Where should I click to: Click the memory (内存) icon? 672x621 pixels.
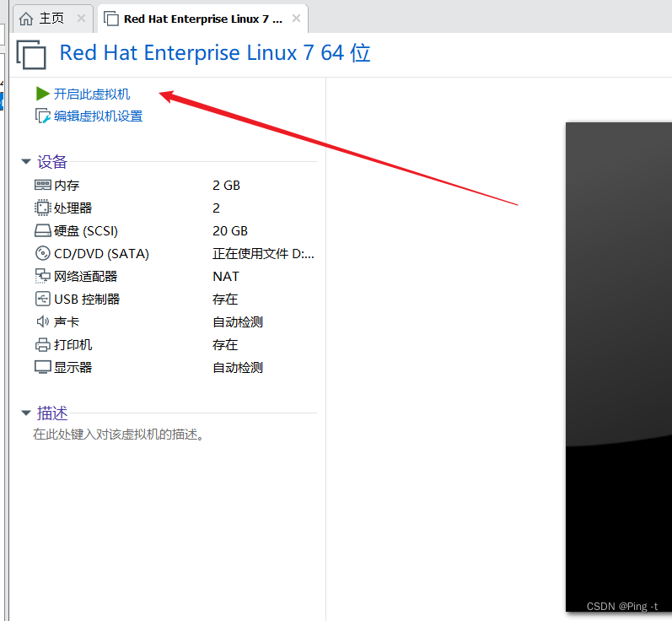[43, 185]
